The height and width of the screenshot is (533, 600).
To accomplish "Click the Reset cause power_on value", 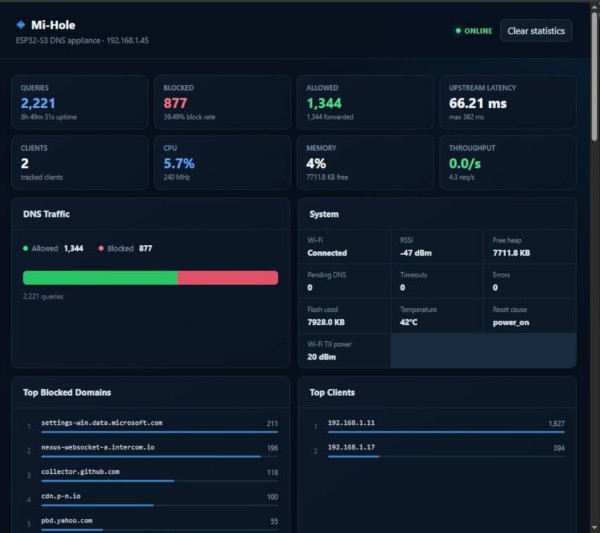I will coord(511,322).
